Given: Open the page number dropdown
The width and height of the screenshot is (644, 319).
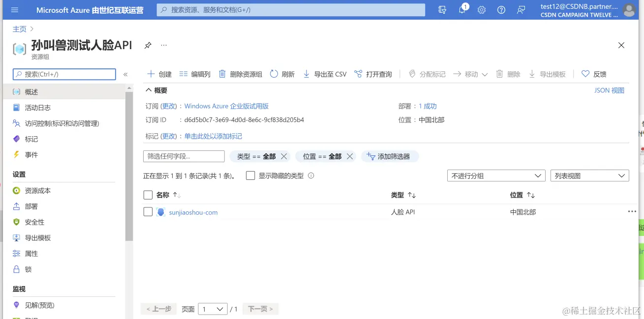Looking at the screenshot, I should [x=213, y=309].
